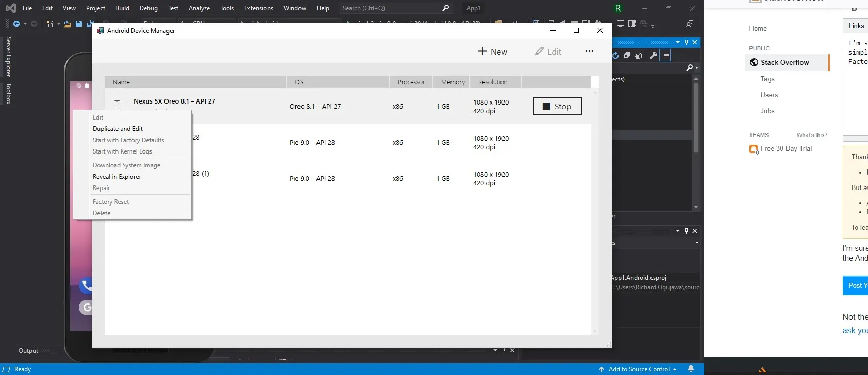The height and width of the screenshot is (375, 868).
Task: Open the New Project dropdown arrow
Action: tap(58, 24)
